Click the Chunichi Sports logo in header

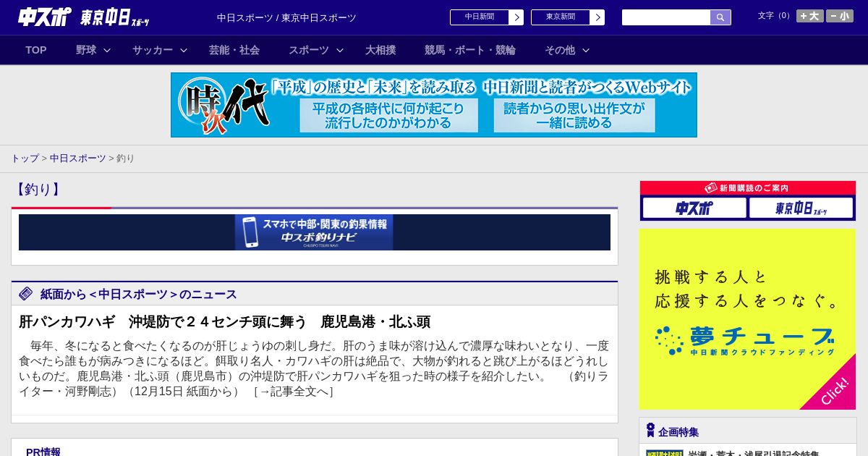pos(44,17)
